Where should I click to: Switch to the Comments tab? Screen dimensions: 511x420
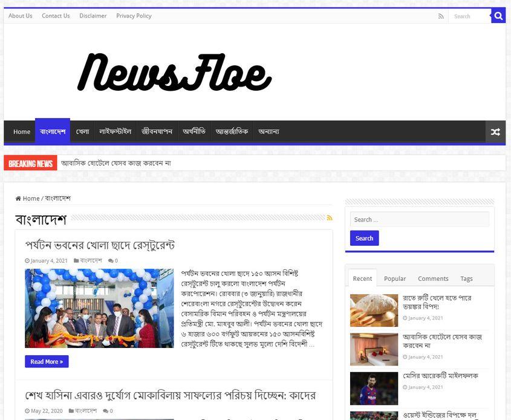[433, 278]
